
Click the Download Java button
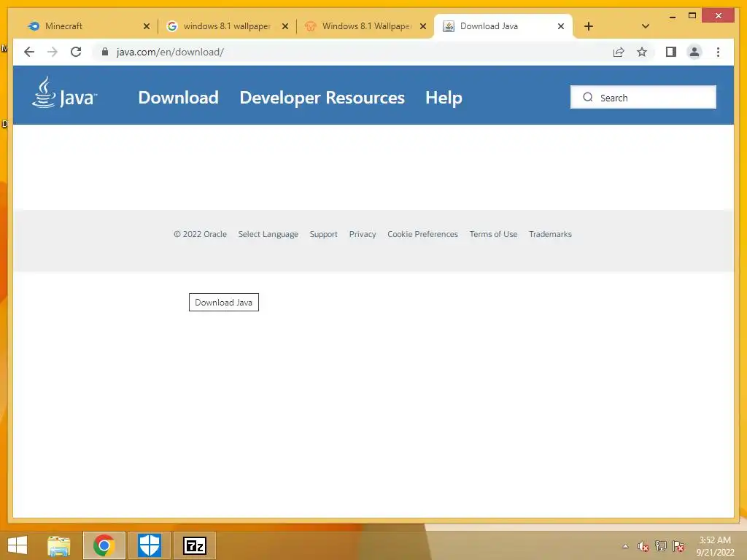[224, 303]
